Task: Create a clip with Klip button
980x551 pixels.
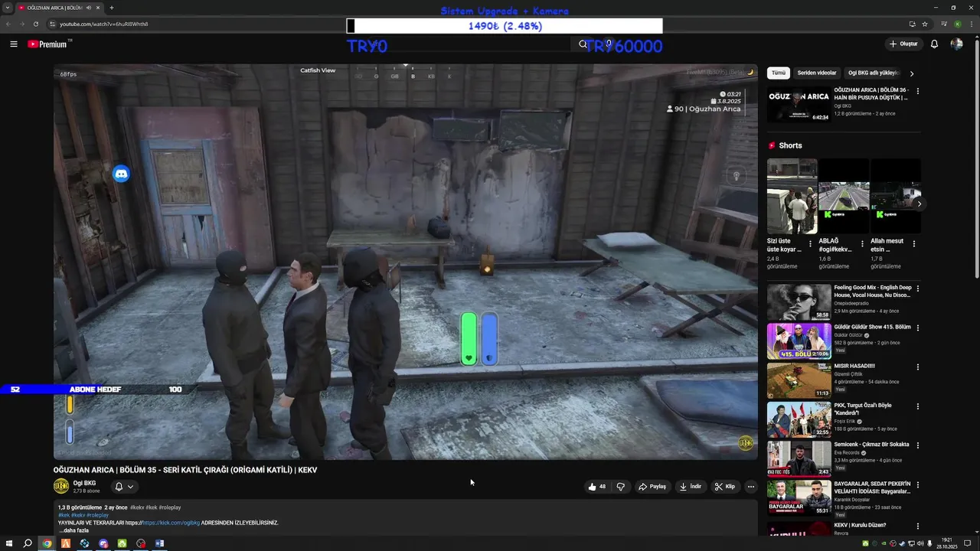Action: (x=724, y=486)
